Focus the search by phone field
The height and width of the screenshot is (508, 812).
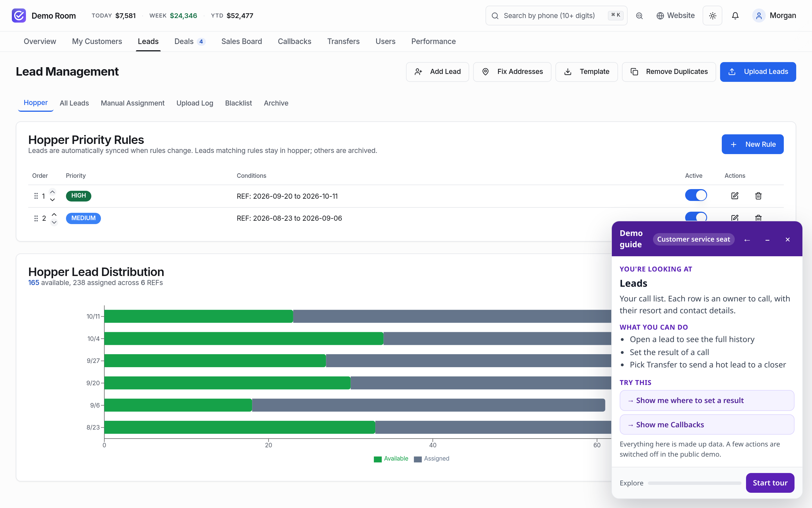coord(556,16)
